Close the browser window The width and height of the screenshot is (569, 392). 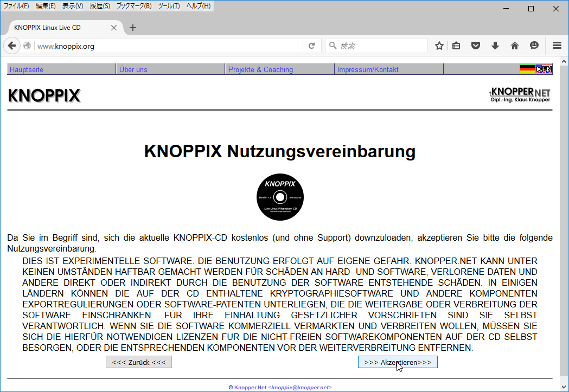coord(555,9)
